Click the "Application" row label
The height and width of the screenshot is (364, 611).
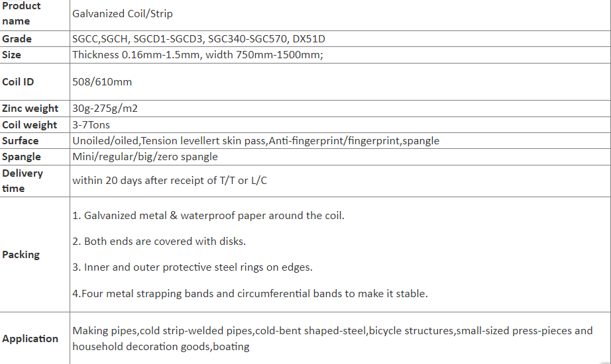pos(30,339)
